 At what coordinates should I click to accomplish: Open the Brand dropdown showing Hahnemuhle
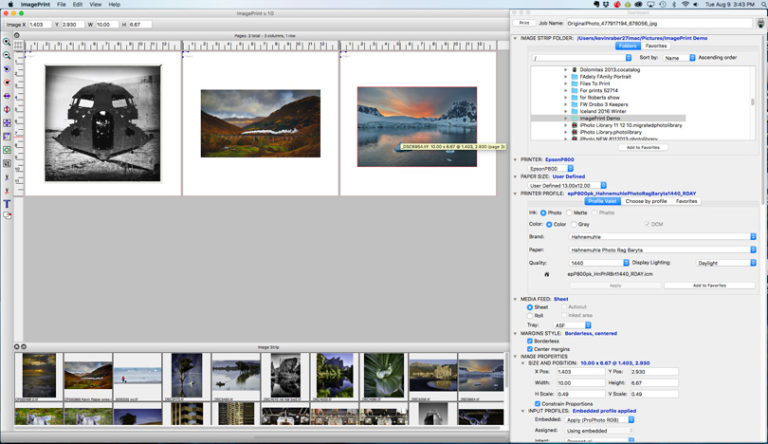[x=663, y=237]
